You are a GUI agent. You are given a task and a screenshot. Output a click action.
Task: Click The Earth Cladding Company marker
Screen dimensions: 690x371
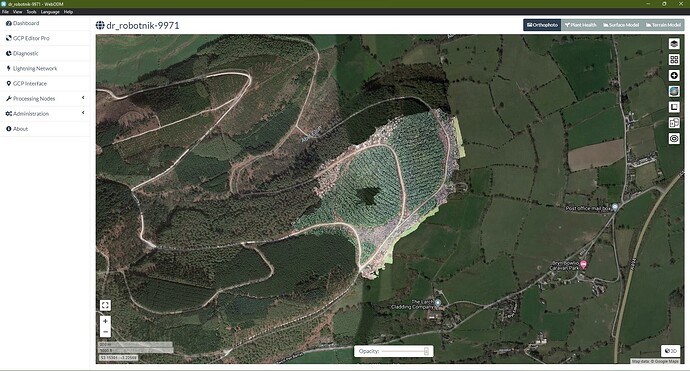pyautogui.click(x=437, y=303)
